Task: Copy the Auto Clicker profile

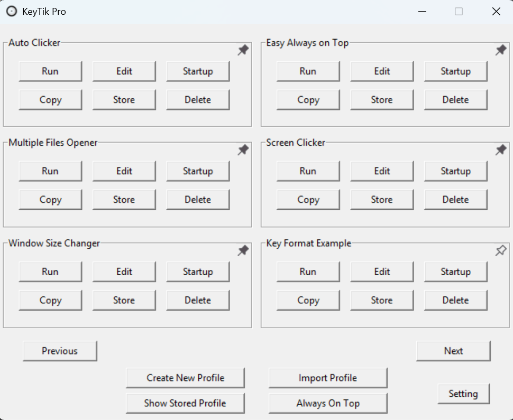Action: pyautogui.click(x=50, y=100)
